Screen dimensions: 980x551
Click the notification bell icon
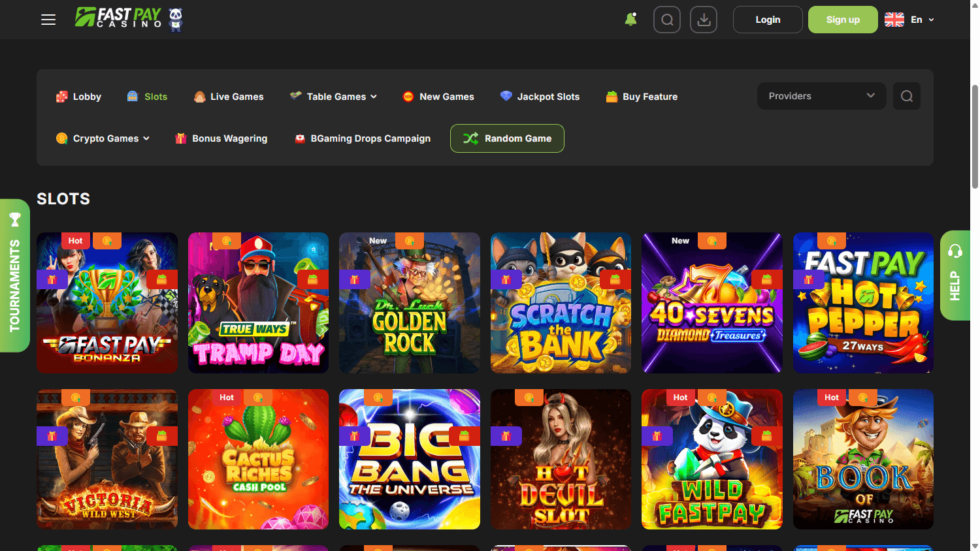click(630, 20)
